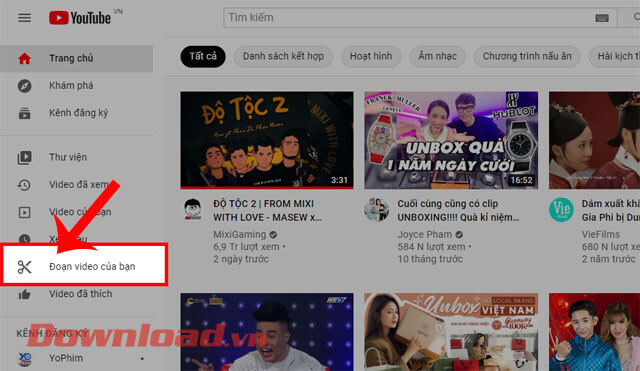The width and height of the screenshot is (640, 371).
Task: Click the 584 N lượt xem text
Action: tap(431, 247)
